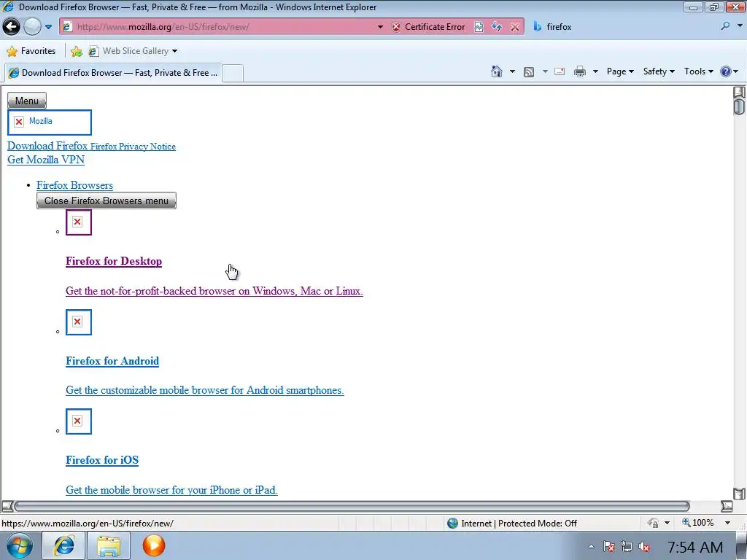This screenshot has height=560, width=747.
Task: Click broken image above Firefox for Android
Action: click(x=79, y=322)
